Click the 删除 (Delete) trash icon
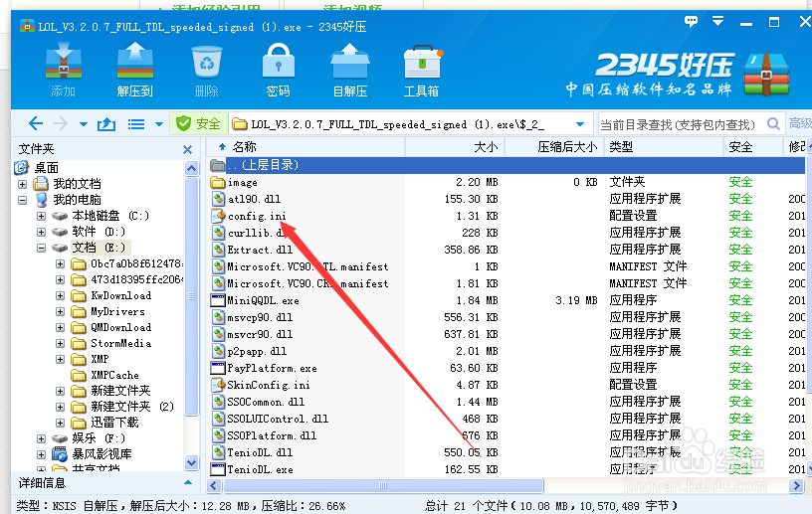The image size is (812, 514). pyautogui.click(x=207, y=70)
